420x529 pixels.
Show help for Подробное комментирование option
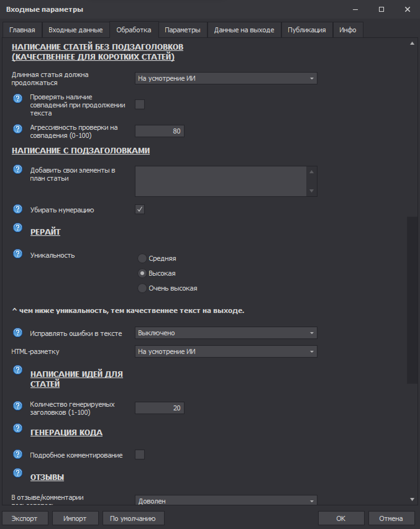[x=18, y=454]
